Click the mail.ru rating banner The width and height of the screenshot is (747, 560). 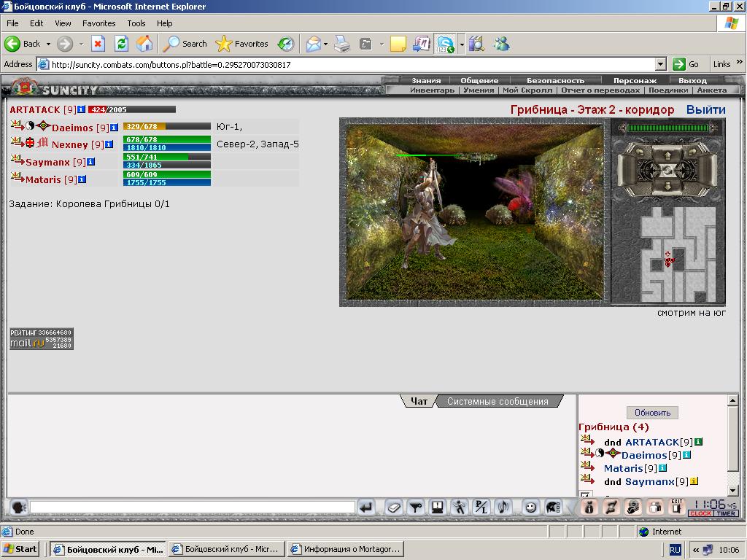point(42,338)
